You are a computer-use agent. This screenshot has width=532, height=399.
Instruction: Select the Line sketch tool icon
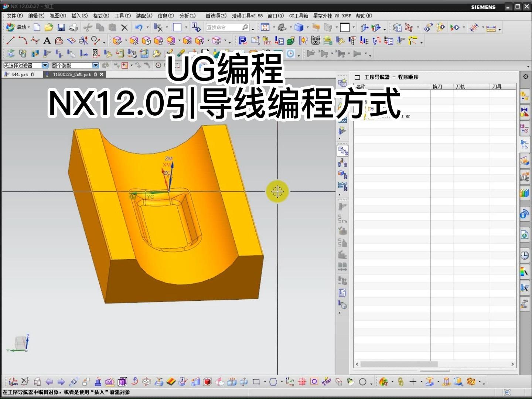coord(11,41)
